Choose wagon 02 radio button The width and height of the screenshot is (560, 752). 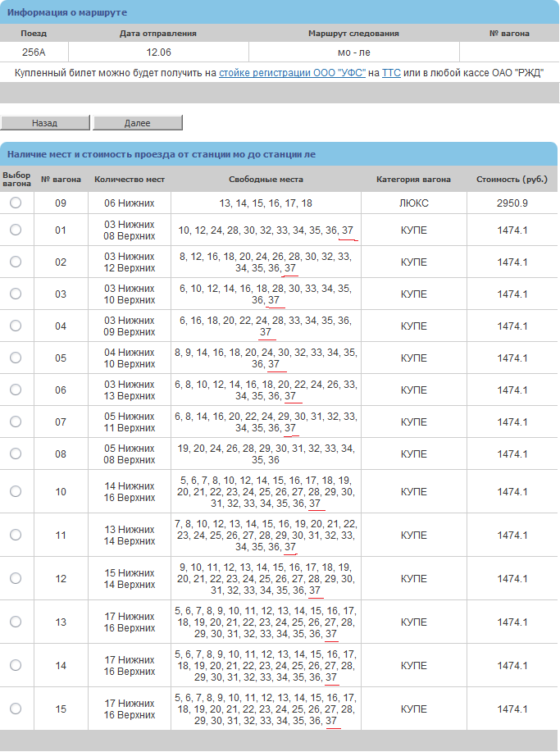[16, 262]
